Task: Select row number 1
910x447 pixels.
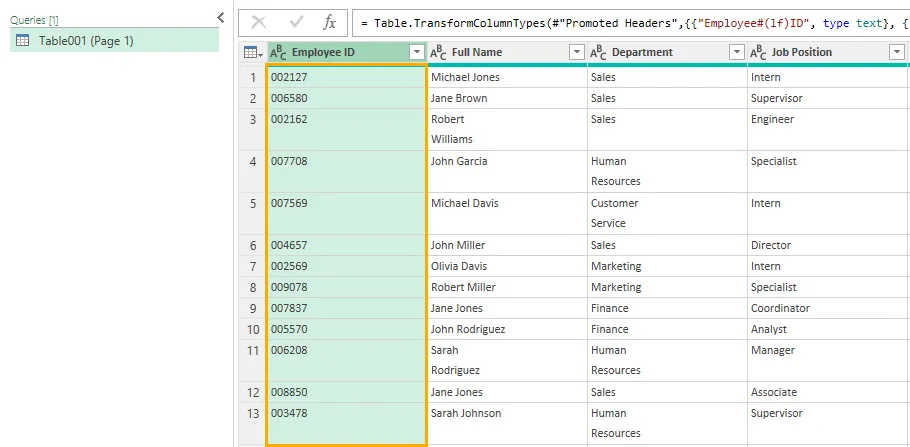Action: (253, 77)
